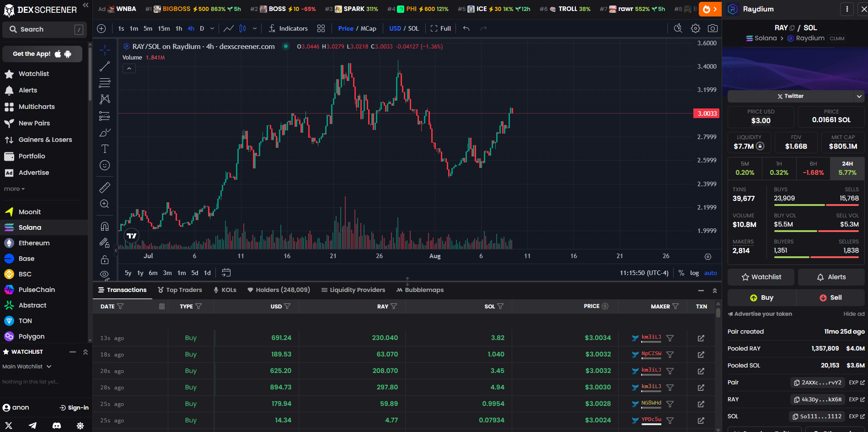Select the Measure ruler tool
This screenshot has width=868, height=432.
[x=105, y=187]
